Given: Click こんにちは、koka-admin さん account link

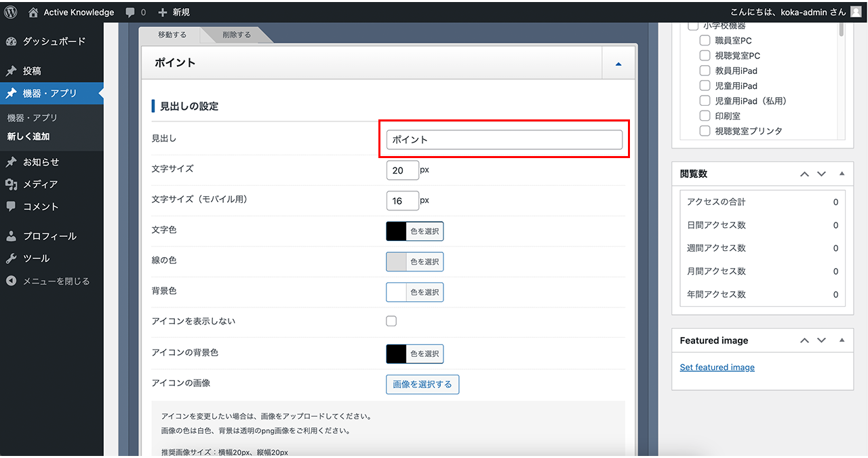Looking at the screenshot, I should [x=787, y=12].
